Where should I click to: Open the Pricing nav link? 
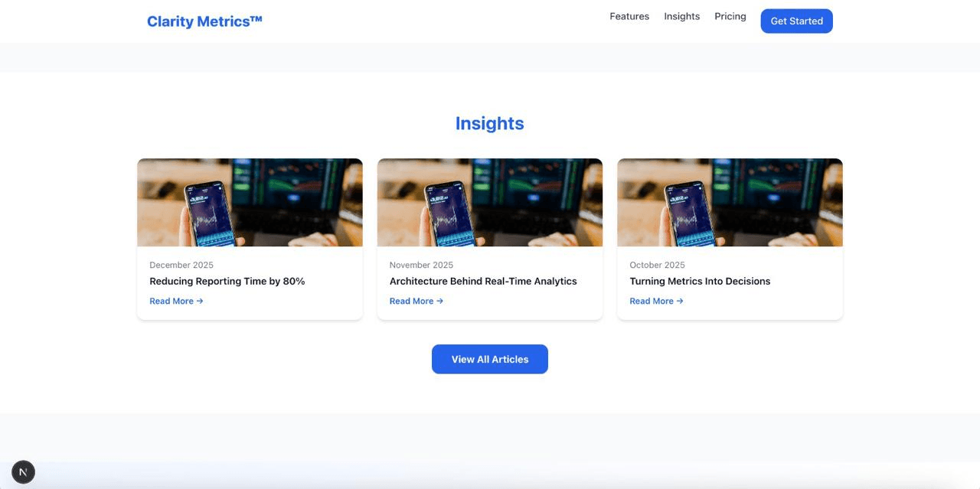click(730, 16)
